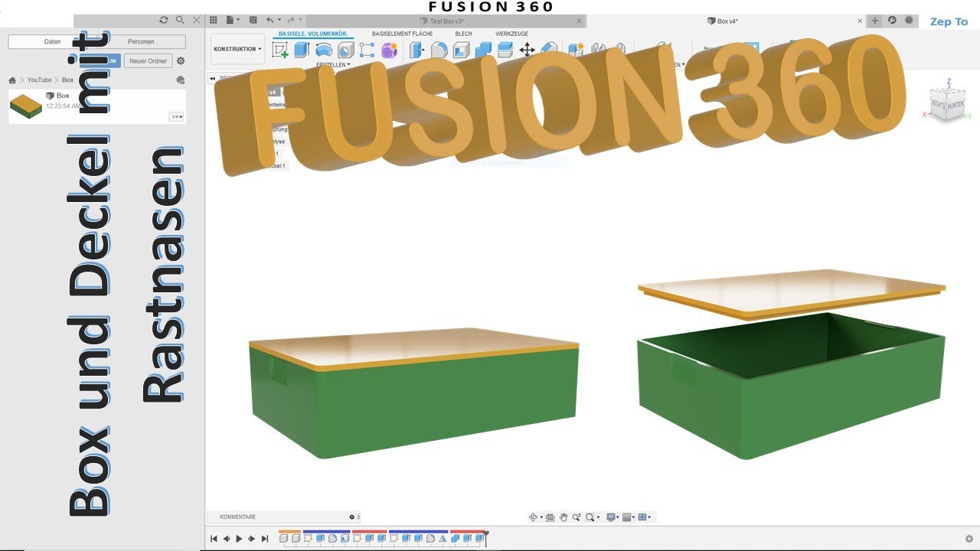Switch to the Daten tab
Viewport: 980px width, 551px height.
click(52, 41)
